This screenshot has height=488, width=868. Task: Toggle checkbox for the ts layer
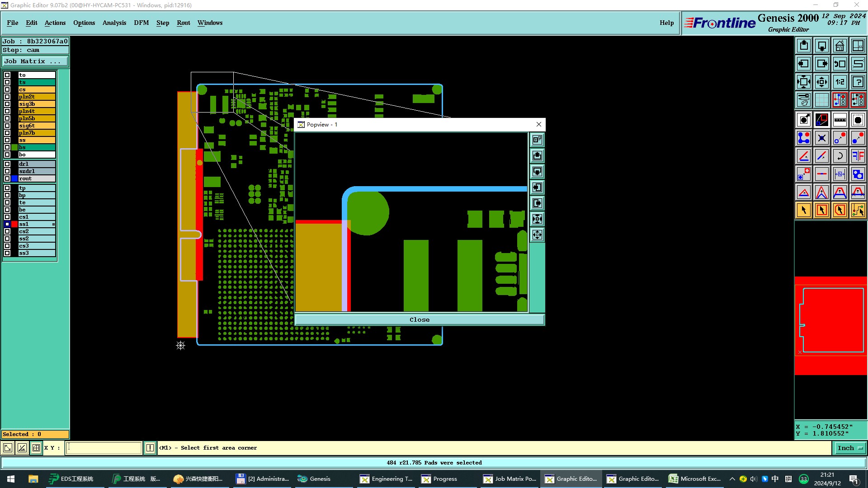pyautogui.click(x=7, y=82)
